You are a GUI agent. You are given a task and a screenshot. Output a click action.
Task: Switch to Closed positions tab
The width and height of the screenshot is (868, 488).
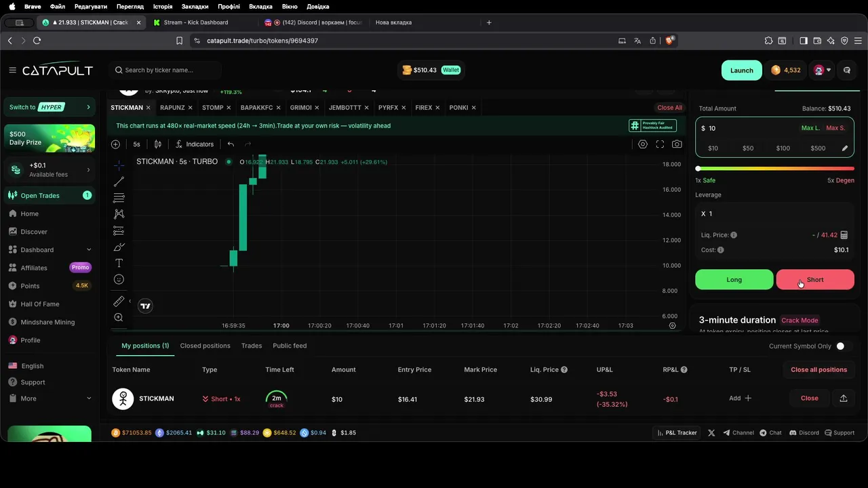[205, 346]
